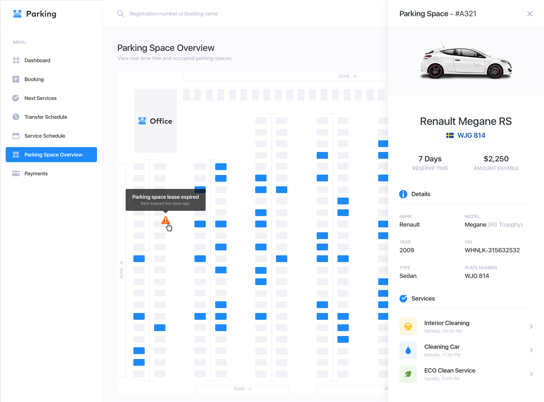The image size is (544, 402).
Task: Click the Transfer Schedule clock icon
Action: (16, 117)
